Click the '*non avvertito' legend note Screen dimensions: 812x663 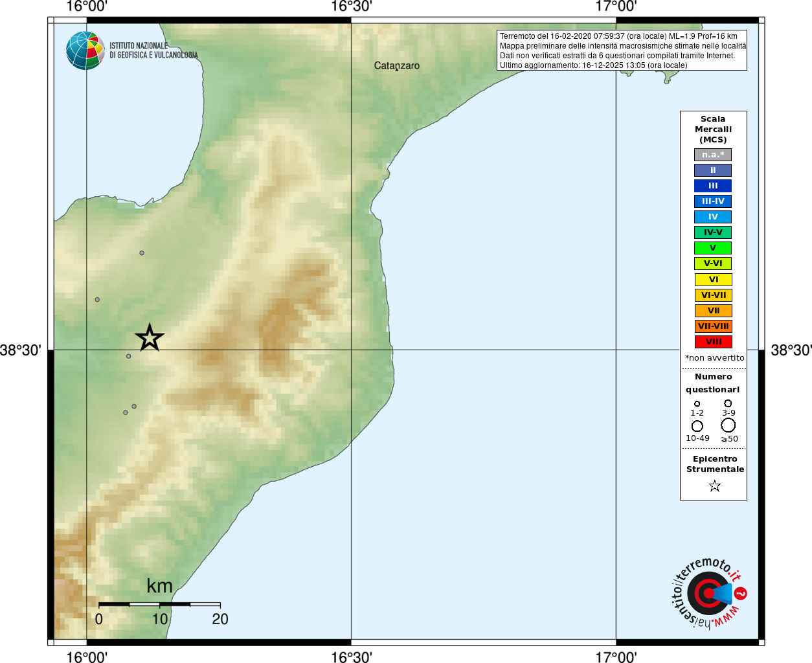714,358
